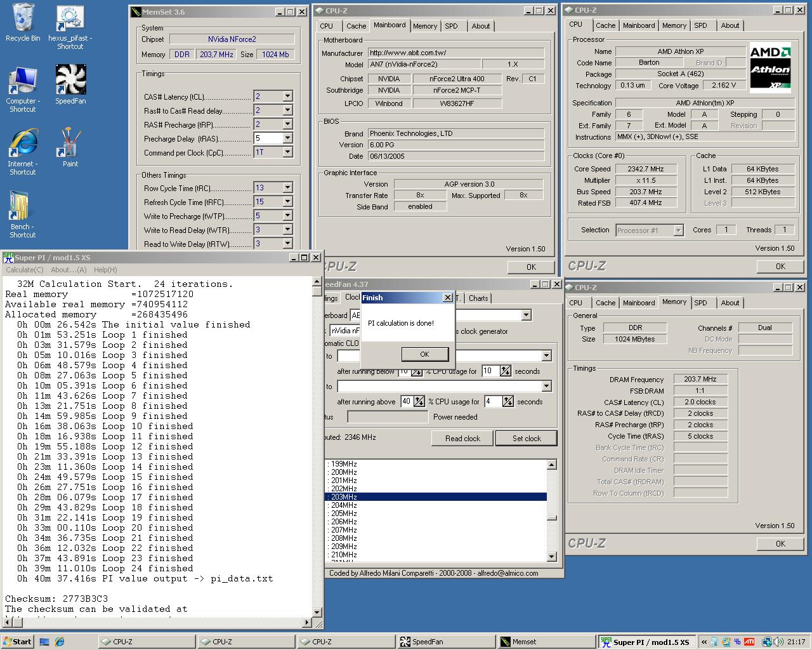Click Super PI vertical scrollbar up arrow
The height and width of the screenshot is (650, 812).
(317, 282)
